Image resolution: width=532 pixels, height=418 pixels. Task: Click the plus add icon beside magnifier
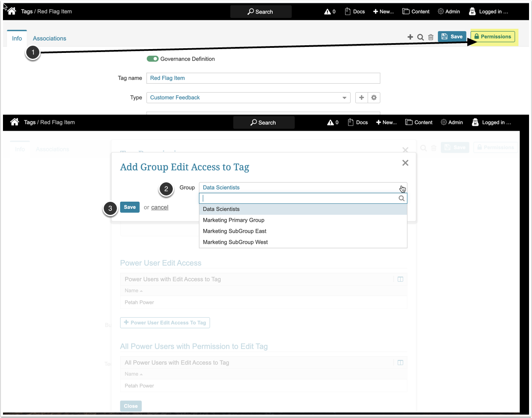pos(410,37)
